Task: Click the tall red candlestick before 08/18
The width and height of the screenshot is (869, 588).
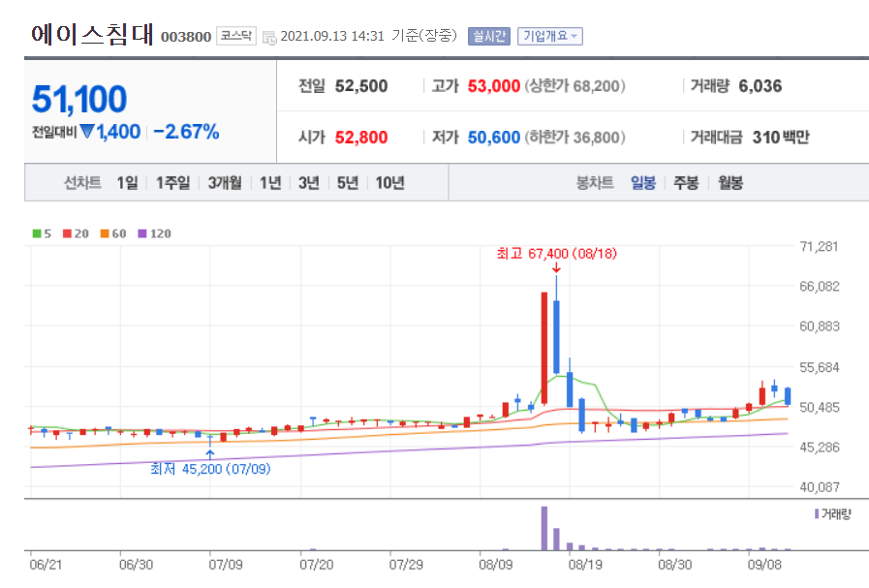Action: 544,348
